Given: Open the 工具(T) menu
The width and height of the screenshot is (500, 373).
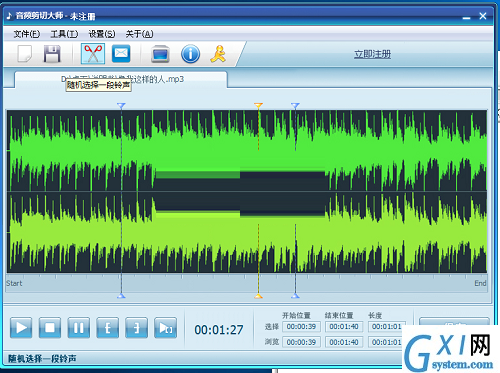Looking at the screenshot, I should coord(64,34).
